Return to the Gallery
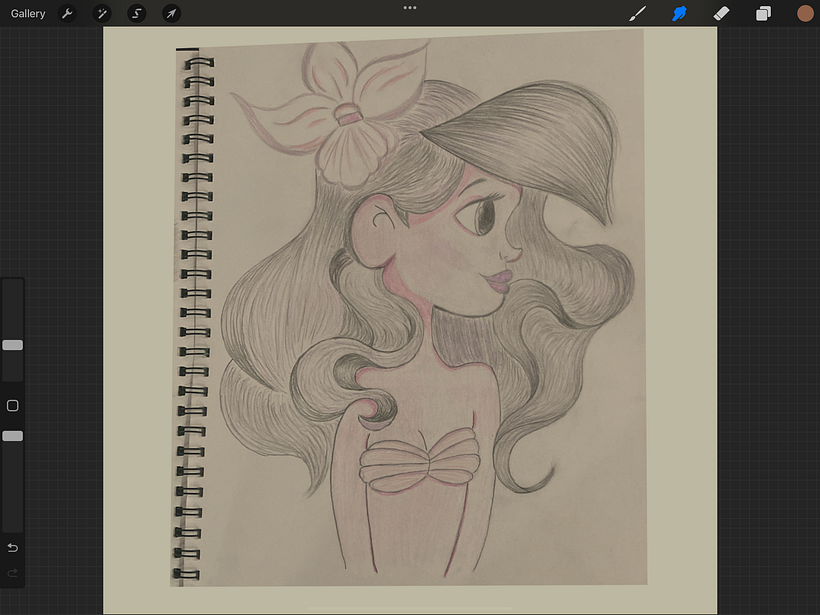Screen dimensions: 820x615 (x=28, y=14)
